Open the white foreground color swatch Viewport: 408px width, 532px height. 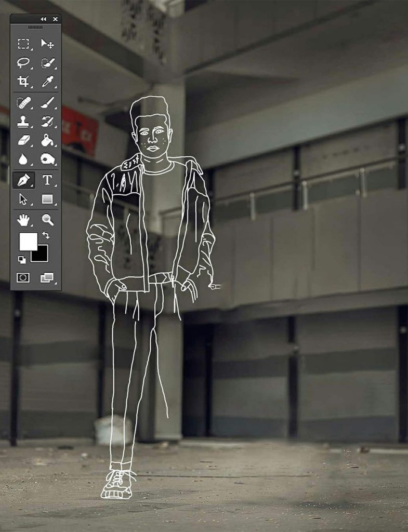(x=28, y=241)
